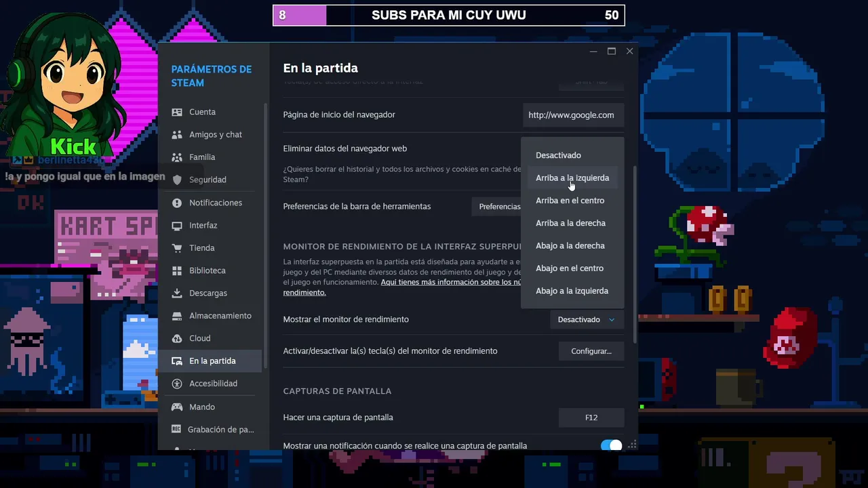Click the REC icon for Grabación
This screenshot has height=488, width=868.
tap(176, 429)
